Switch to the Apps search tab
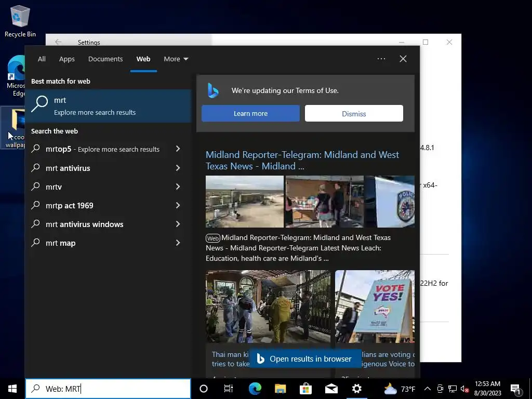 [67, 59]
